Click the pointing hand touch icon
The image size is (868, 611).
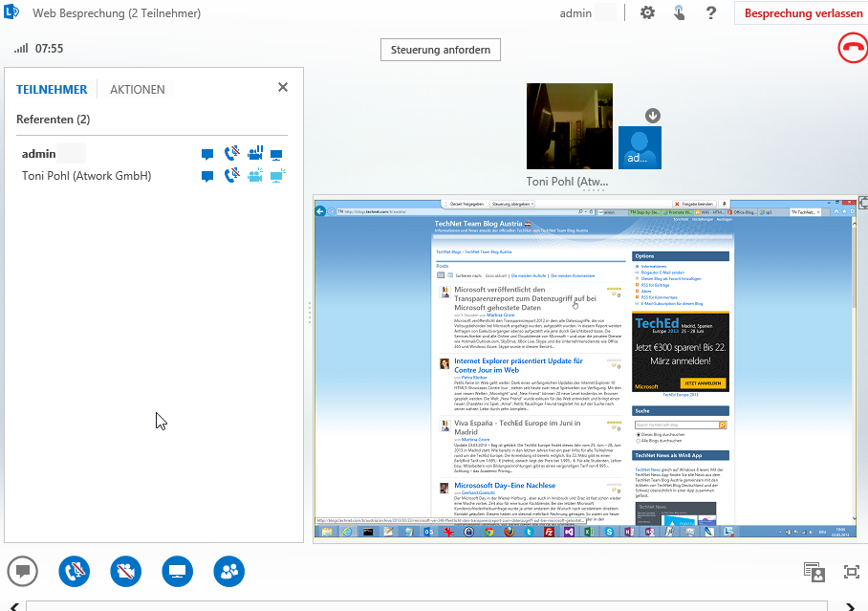(x=679, y=13)
